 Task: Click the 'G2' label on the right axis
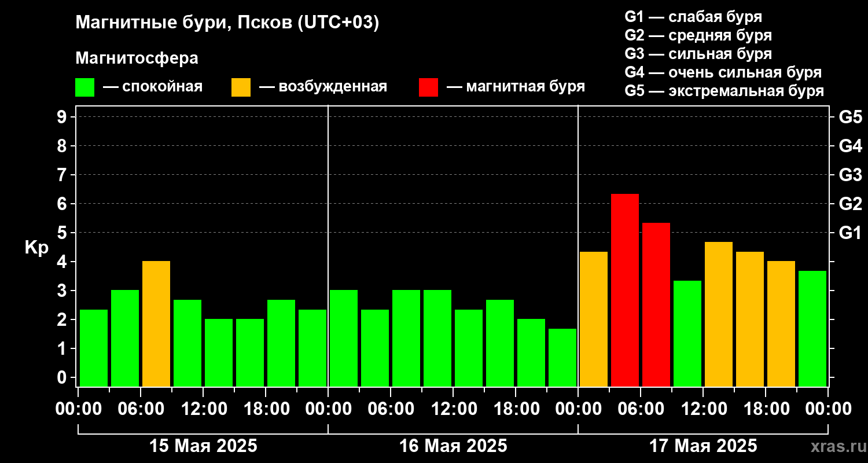(x=850, y=204)
